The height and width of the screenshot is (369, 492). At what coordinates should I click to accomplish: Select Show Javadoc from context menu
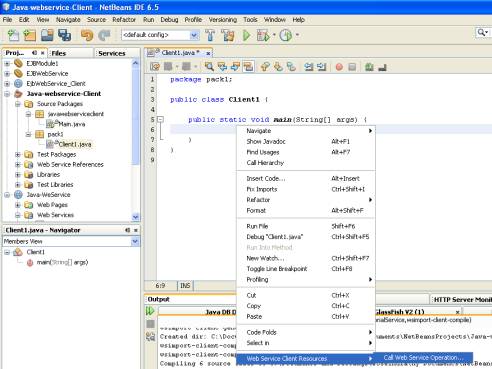(306, 141)
